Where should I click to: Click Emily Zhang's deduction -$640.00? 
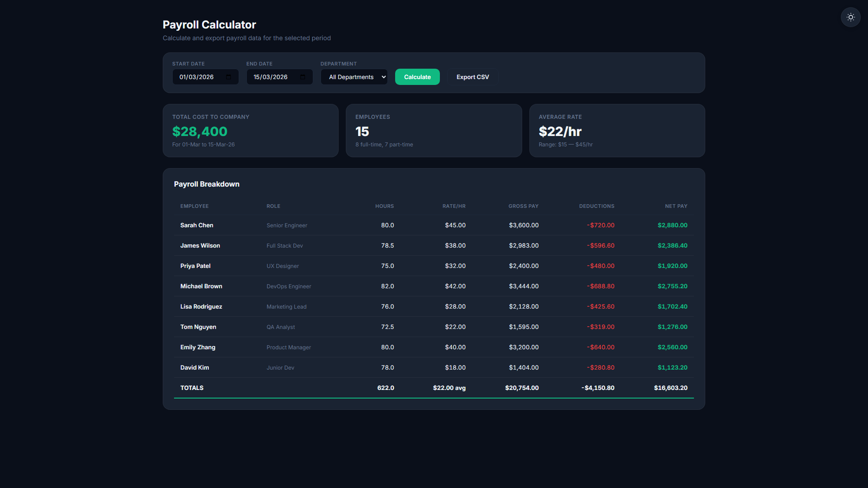point(600,347)
